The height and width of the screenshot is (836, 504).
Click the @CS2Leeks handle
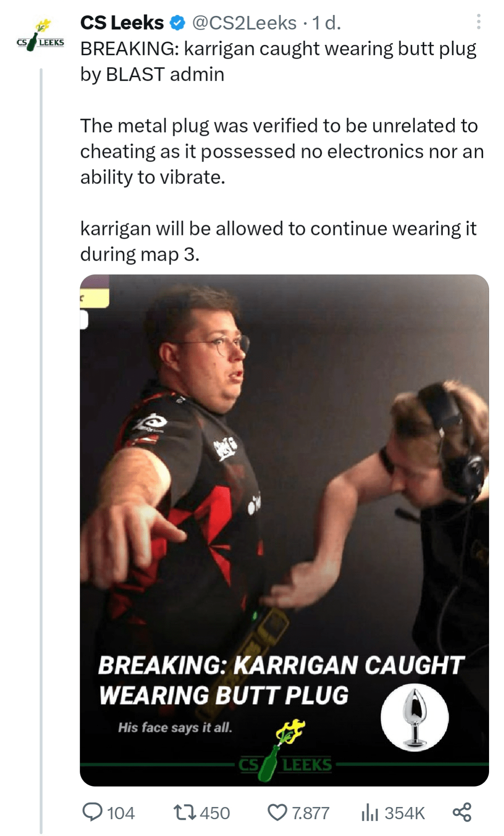click(x=244, y=23)
